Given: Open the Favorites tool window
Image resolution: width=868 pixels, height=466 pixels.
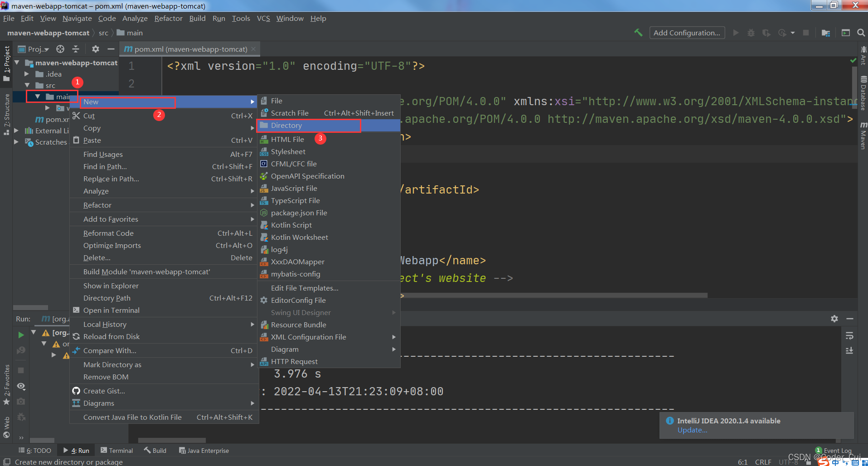Looking at the screenshot, I should pos(6,384).
